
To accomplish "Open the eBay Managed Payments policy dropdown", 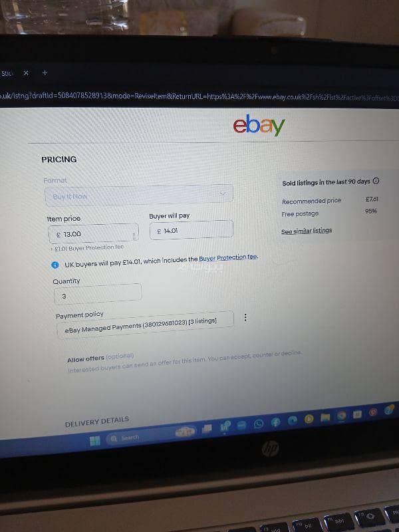I will click(145, 325).
